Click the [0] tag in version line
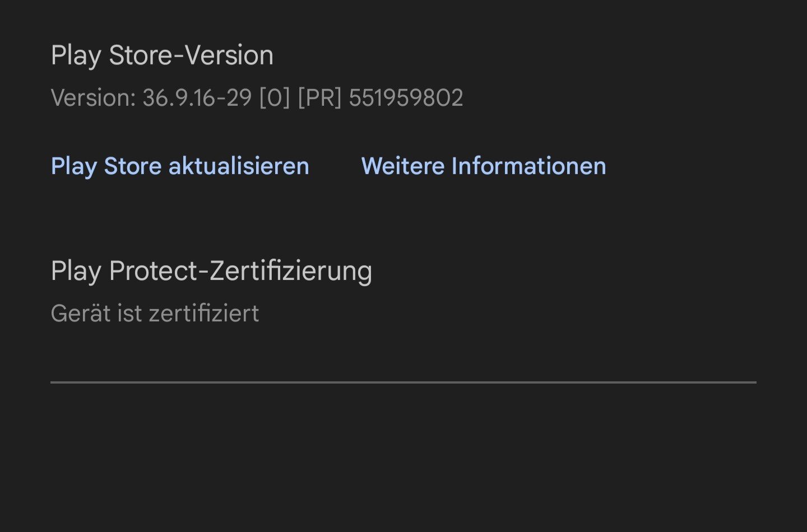The height and width of the screenshot is (532, 807). 275,98
